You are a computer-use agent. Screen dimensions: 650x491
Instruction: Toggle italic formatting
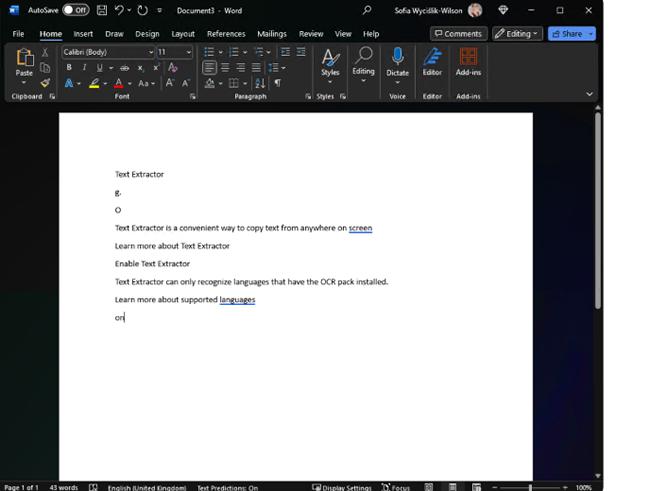(x=83, y=68)
